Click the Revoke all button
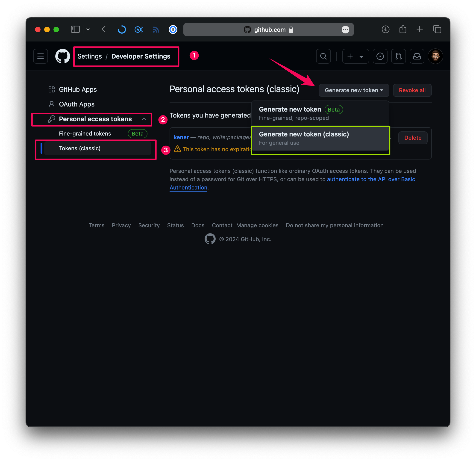The height and width of the screenshot is (461, 476). pos(412,90)
